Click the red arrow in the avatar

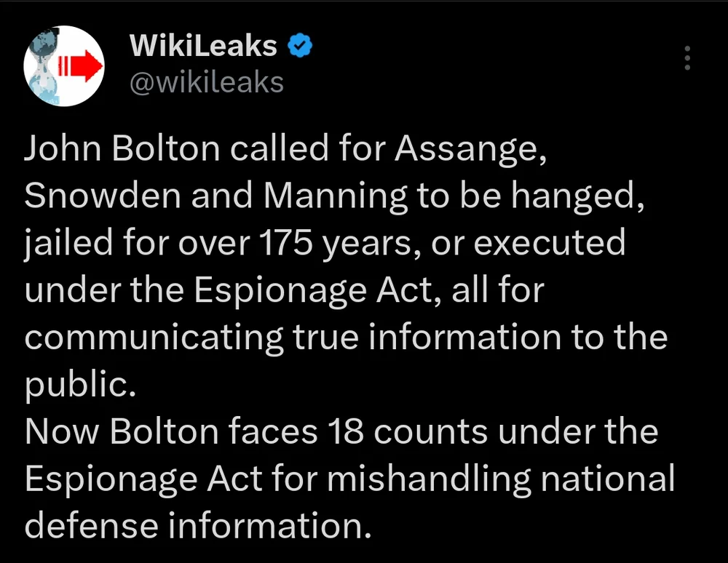tap(83, 68)
